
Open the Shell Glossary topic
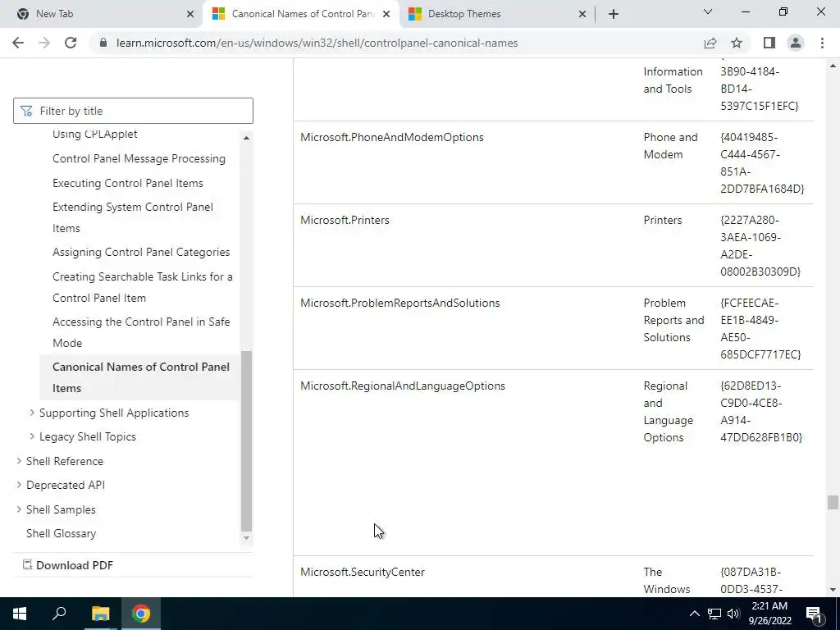(x=61, y=533)
